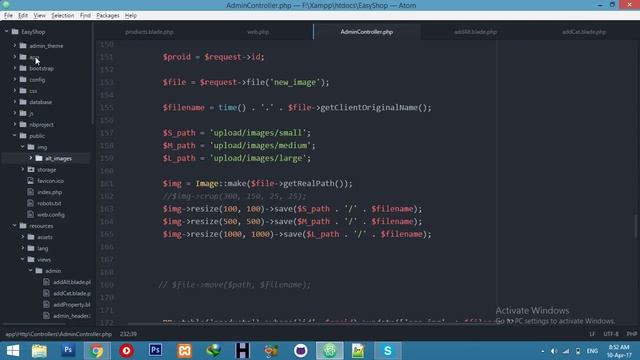Expand the admin_theme folder
The height and width of the screenshot is (360, 640).
15,46
